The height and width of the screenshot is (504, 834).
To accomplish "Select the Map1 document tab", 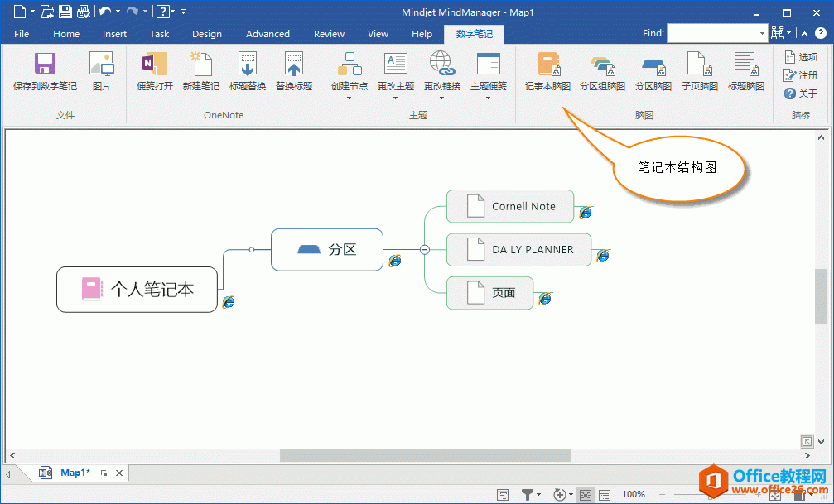I will pos(74,473).
